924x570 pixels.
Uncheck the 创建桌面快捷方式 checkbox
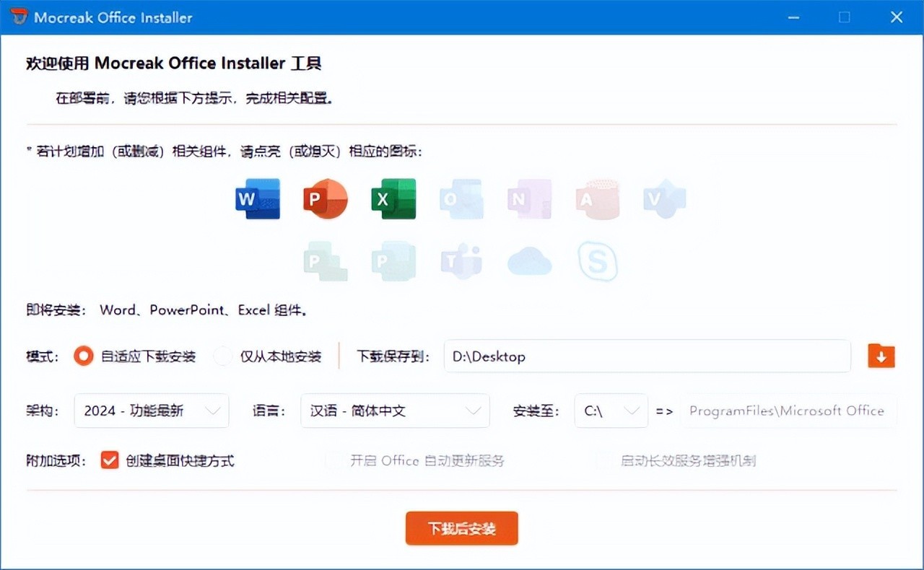coord(110,460)
